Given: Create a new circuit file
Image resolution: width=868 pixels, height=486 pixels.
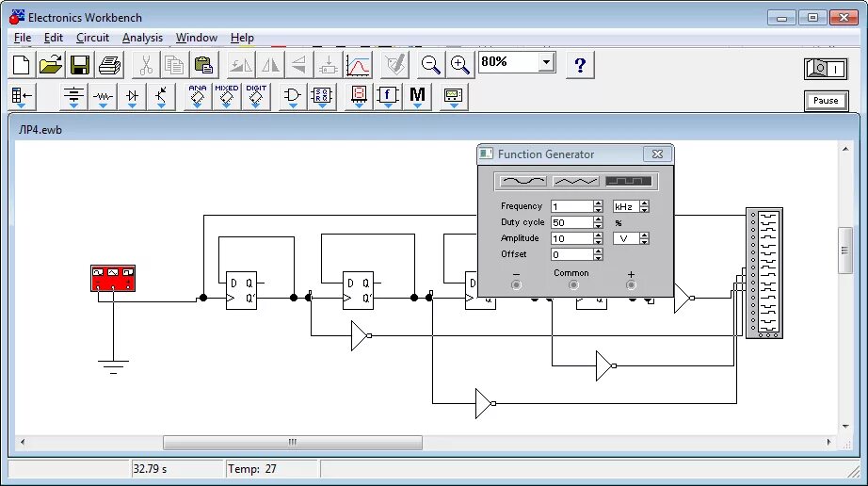Looking at the screenshot, I should tap(22, 65).
